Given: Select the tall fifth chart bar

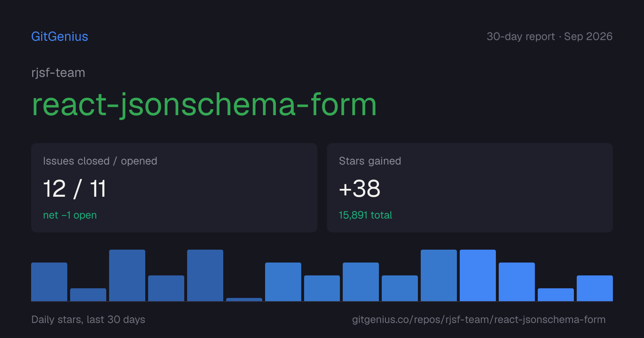Looking at the screenshot, I should coord(205,275).
